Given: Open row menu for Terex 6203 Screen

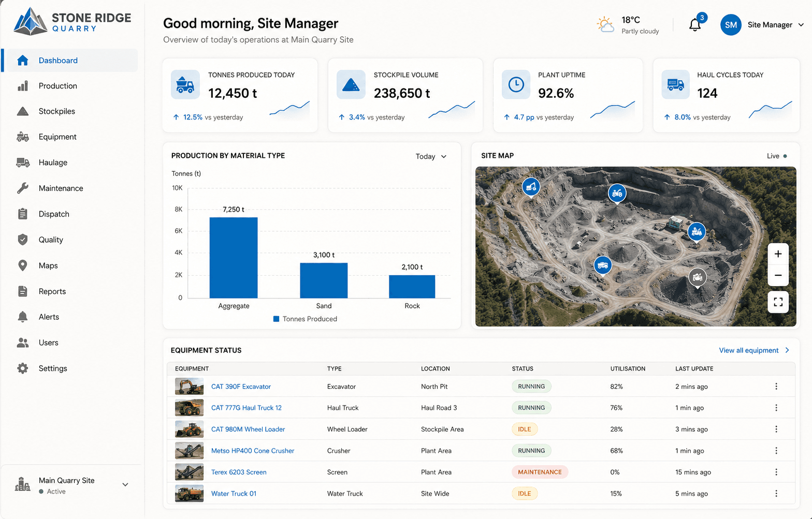Looking at the screenshot, I should (x=776, y=472).
